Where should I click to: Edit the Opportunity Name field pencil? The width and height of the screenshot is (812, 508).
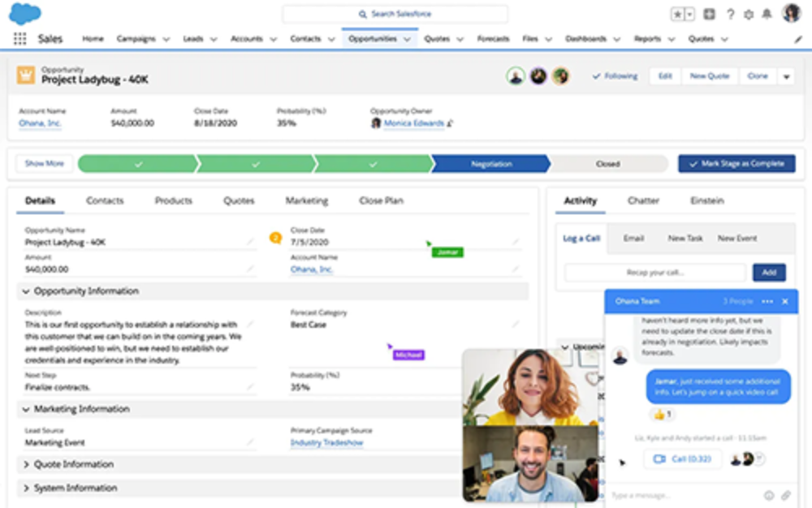coord(250,242)
